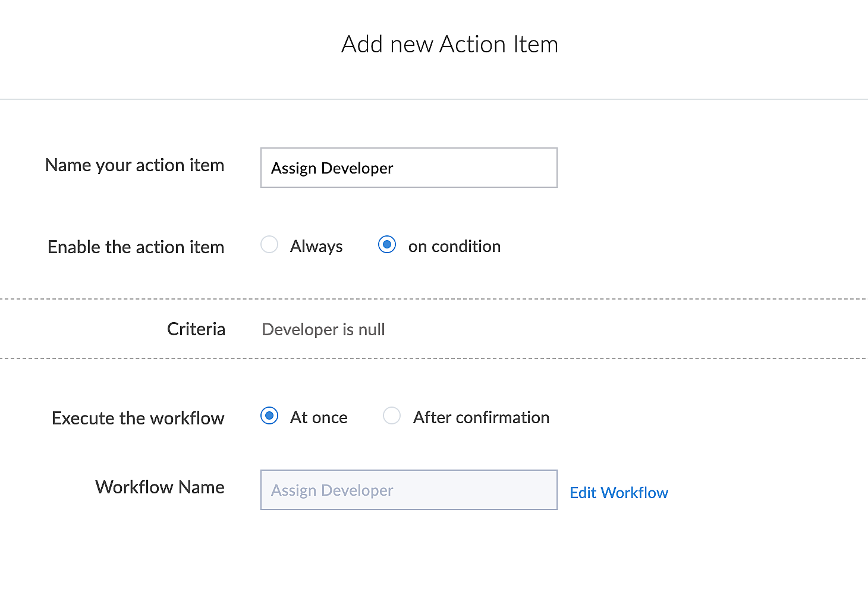This screenshot has width=868, height=592.
Task: Select the At once radio button
Action: point(269,416)
